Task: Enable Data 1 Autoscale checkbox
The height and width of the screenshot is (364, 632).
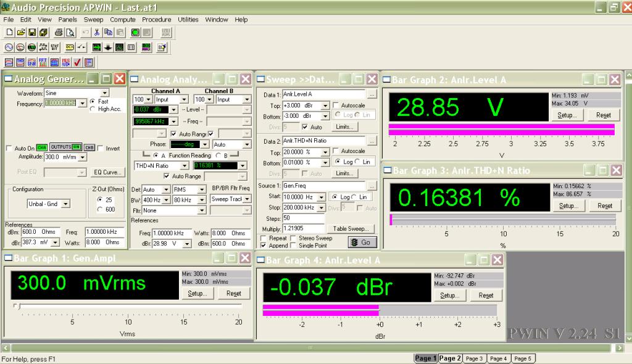Action: 336,105
